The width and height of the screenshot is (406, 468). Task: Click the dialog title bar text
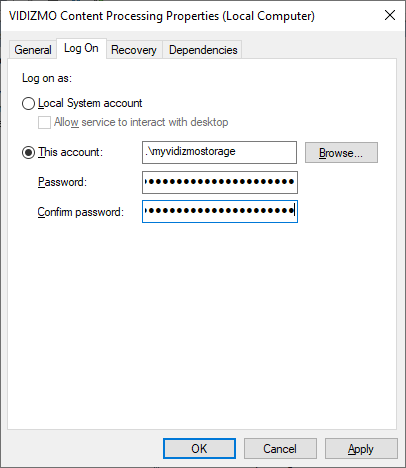(x=162, y=16)
